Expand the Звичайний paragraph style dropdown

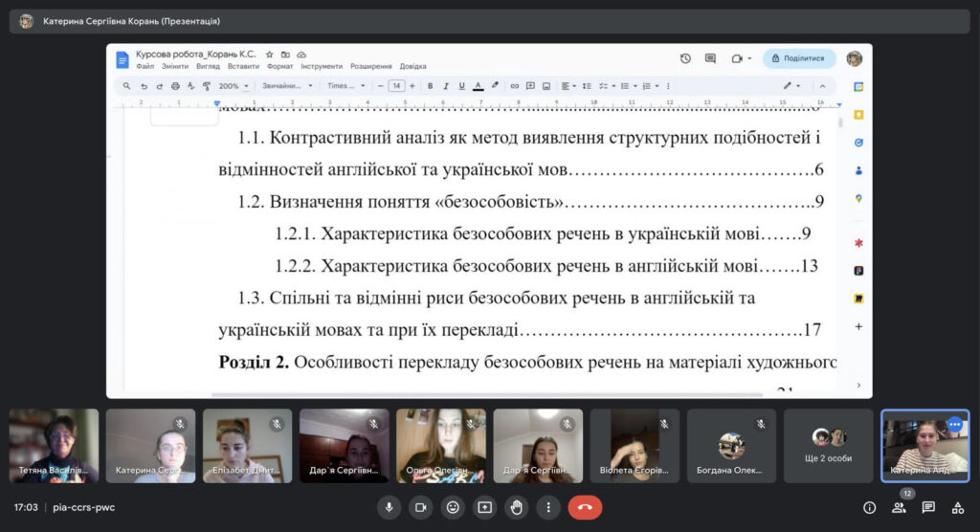point(288,86)
